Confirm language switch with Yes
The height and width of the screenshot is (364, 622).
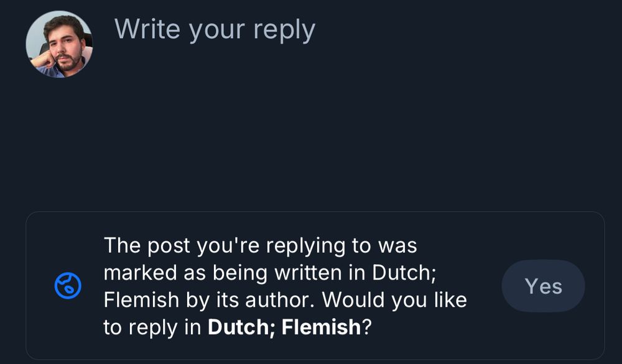[543, 286]
